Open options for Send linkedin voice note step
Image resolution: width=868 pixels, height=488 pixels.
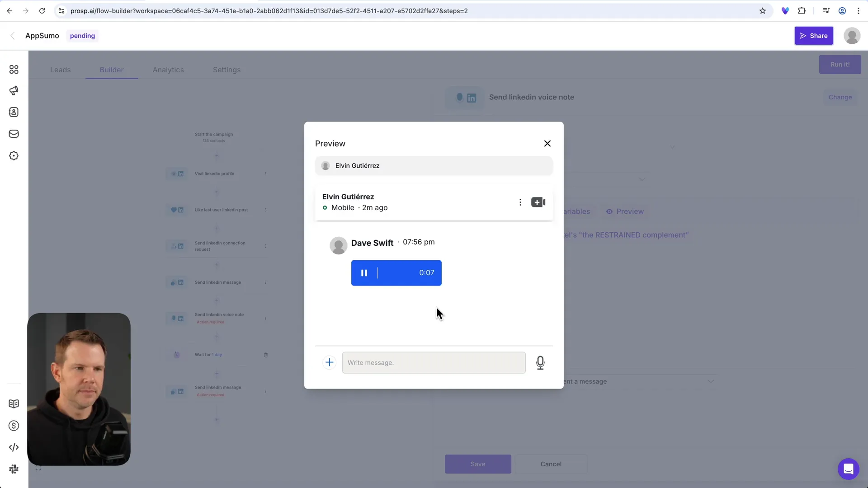coord(265,318)
